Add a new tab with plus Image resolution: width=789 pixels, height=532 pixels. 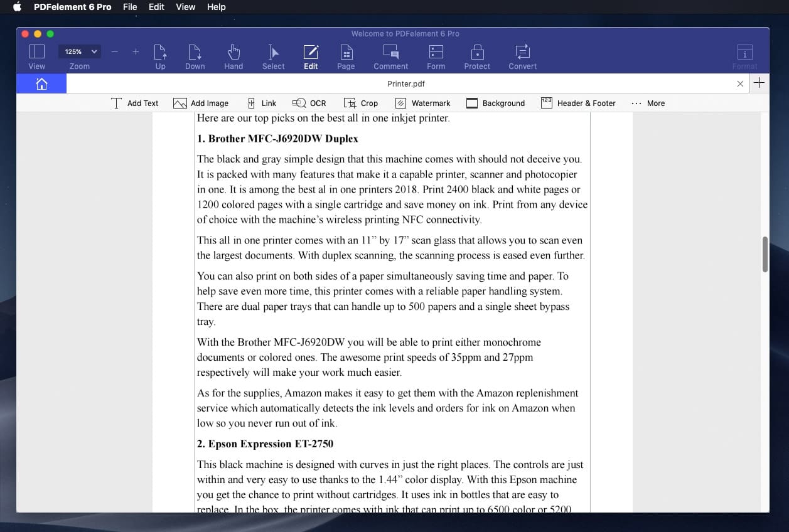759,83
